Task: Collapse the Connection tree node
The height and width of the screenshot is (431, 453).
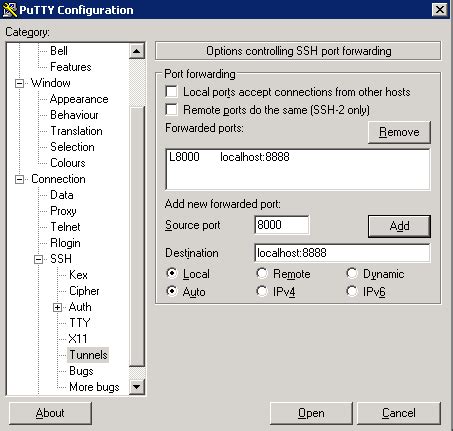Action: point(20,179)
